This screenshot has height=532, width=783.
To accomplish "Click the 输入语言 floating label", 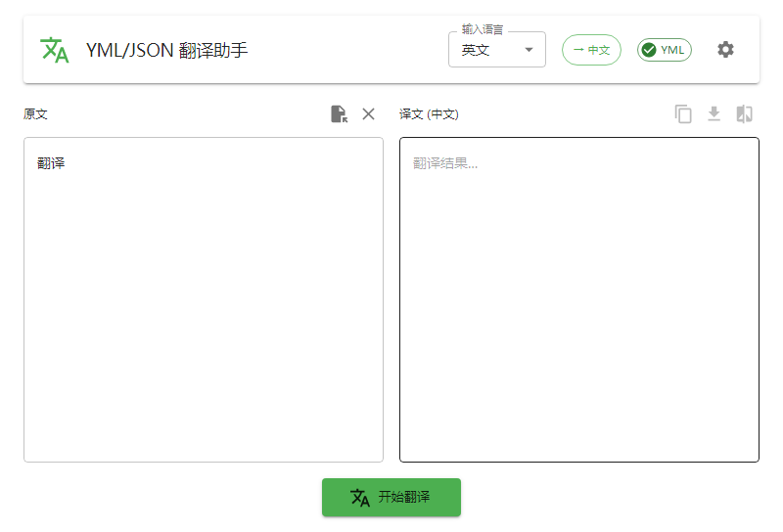I will pyautogui.click(x=483, y=30).
